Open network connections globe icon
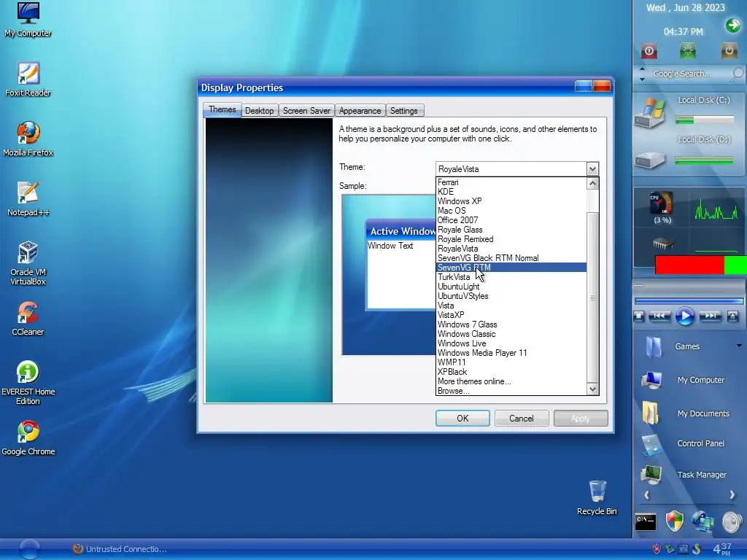Screen dimensions: 747x560 point(703,522)
